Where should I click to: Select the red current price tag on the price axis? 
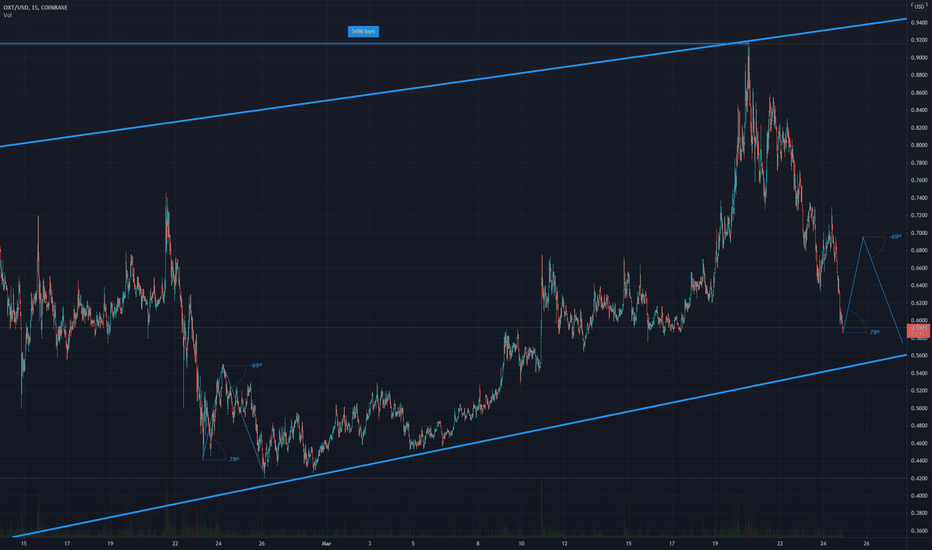point(919,331)
